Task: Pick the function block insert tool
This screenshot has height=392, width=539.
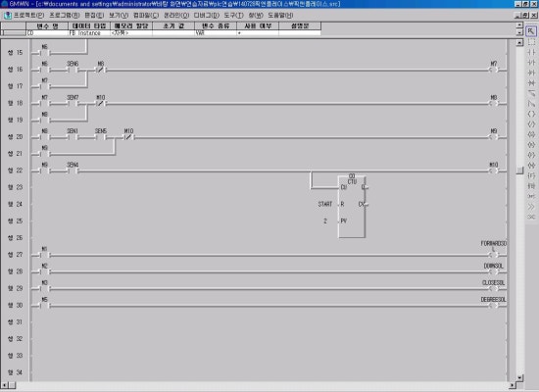Action: pos(531,186)
